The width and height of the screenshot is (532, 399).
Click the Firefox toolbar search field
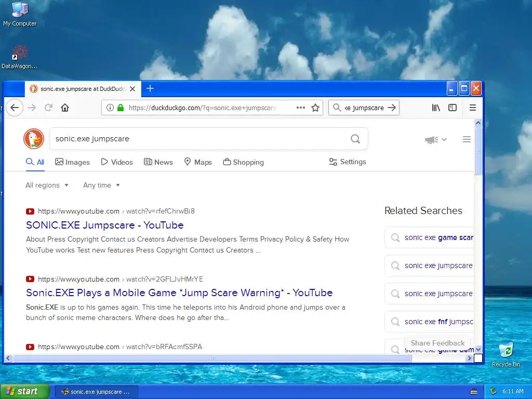coord(364,108)
